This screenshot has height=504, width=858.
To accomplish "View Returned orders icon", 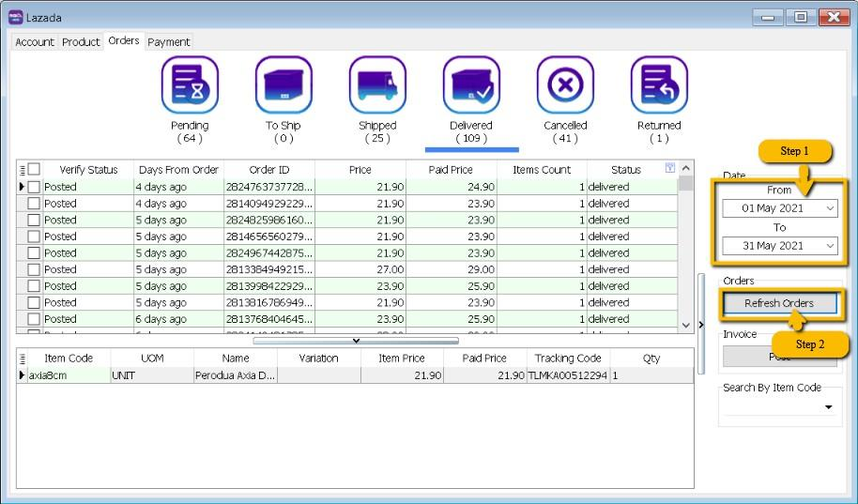I will point(659,85).
